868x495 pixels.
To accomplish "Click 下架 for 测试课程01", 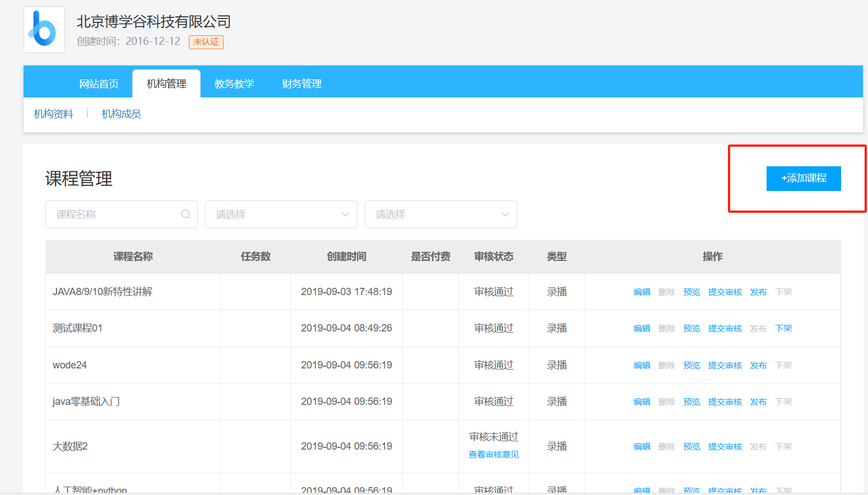I will [784, 329].
